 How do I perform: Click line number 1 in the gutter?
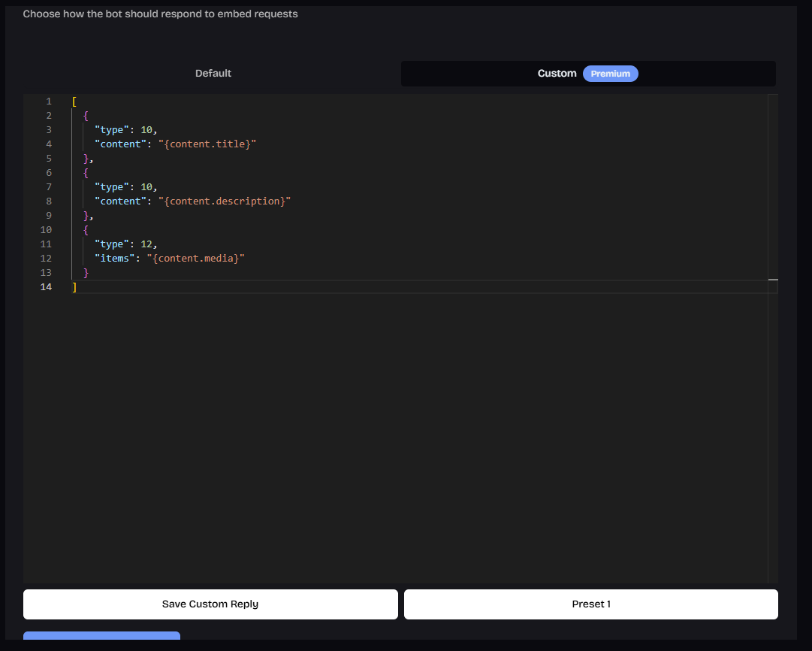click(49, 101)
